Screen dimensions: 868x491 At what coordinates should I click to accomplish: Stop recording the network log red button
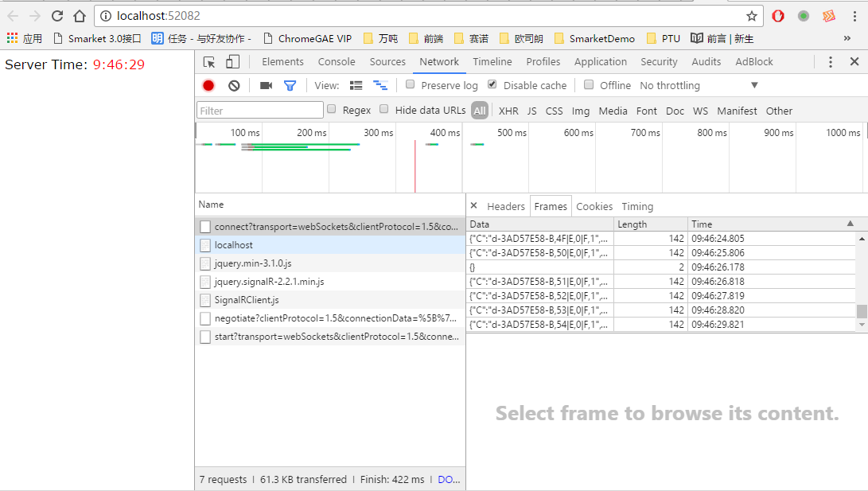pyautogui.click(x=208, y=86)
